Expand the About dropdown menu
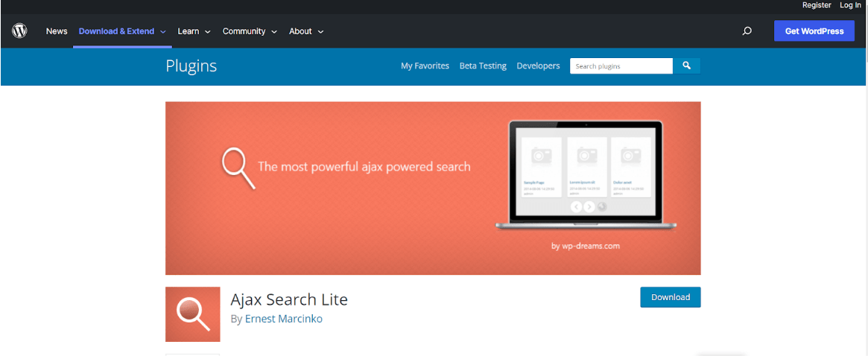This screenshot has height=356, width=868. tap(306, 31)
